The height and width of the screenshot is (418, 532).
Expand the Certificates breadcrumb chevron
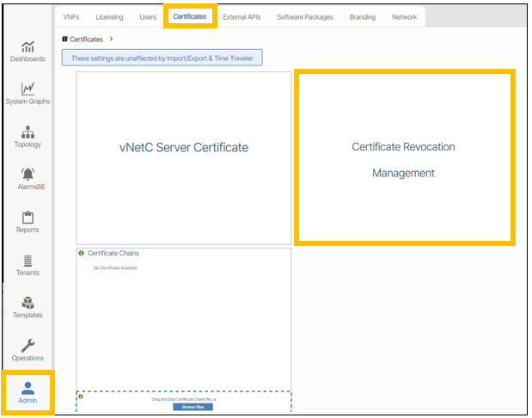[111, 40]
